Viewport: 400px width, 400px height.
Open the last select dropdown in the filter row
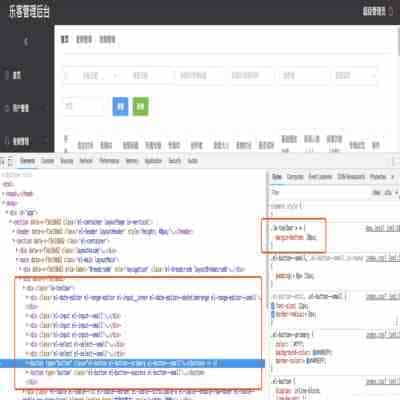tap(354, 76)
